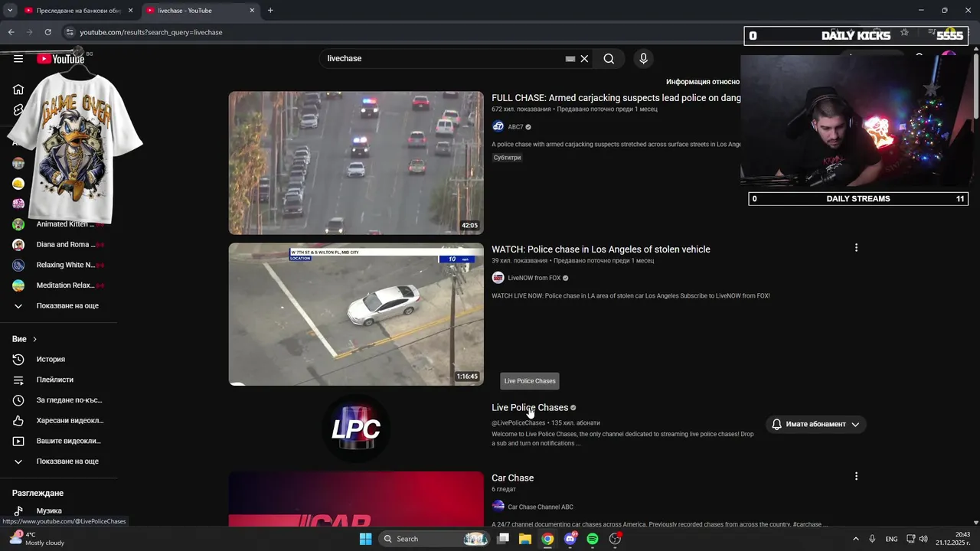Go back in Chrome
Image resolution: width=980 pixels, height=551 pixels.
click(x=11, y=32)
